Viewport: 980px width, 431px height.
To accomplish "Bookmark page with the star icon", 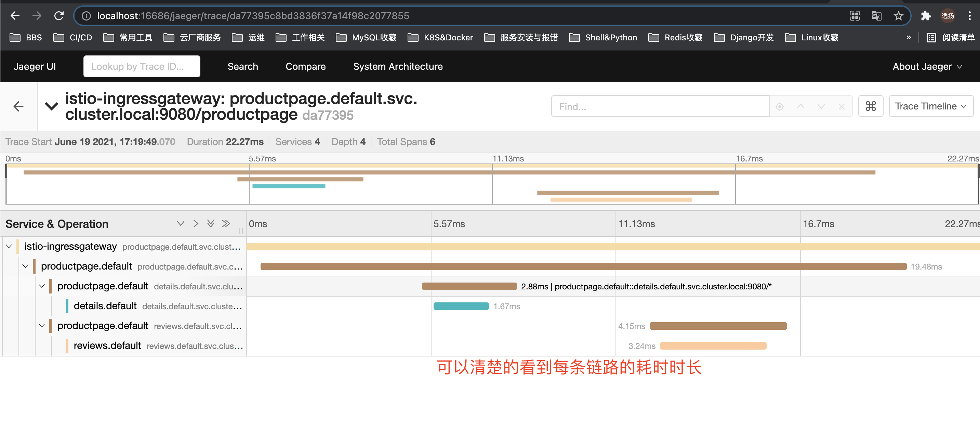I will point(898,16).
